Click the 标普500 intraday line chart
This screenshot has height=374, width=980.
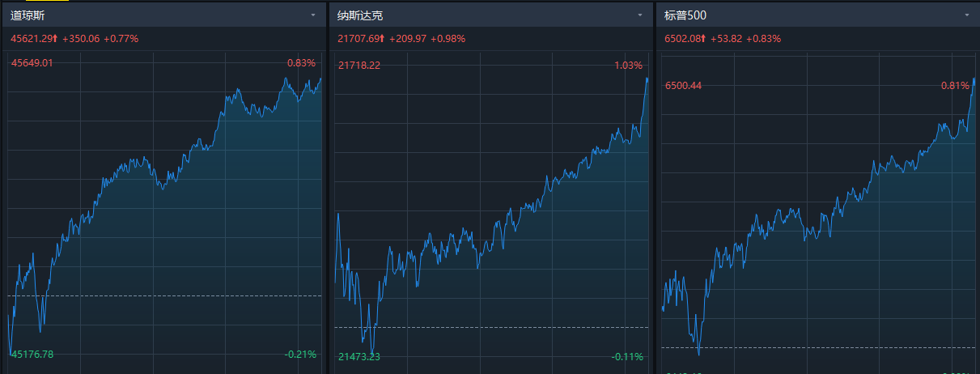coord(818,213)
